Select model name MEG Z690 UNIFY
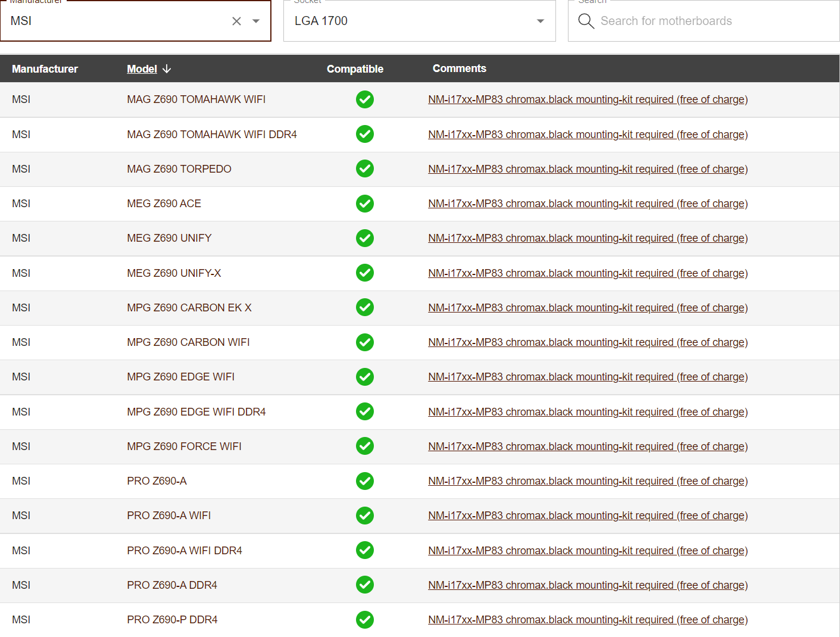Image resolution: width=840 pixels, height=637 pixels. [169, 238]
